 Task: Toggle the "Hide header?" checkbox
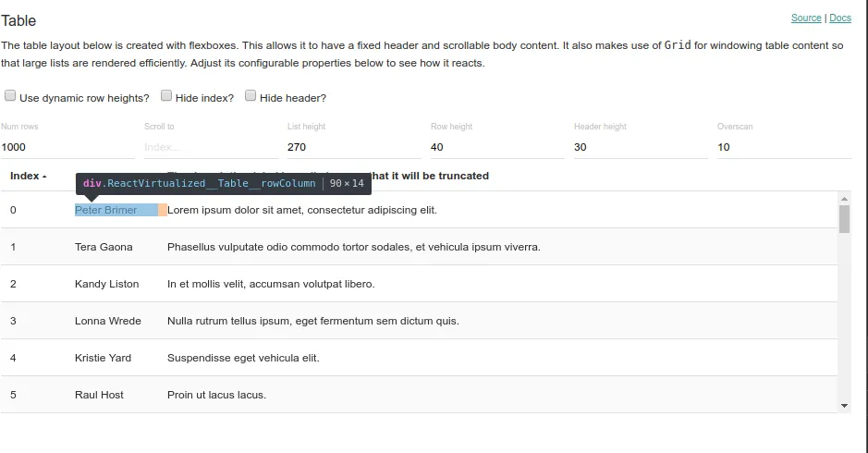point(251,96)
